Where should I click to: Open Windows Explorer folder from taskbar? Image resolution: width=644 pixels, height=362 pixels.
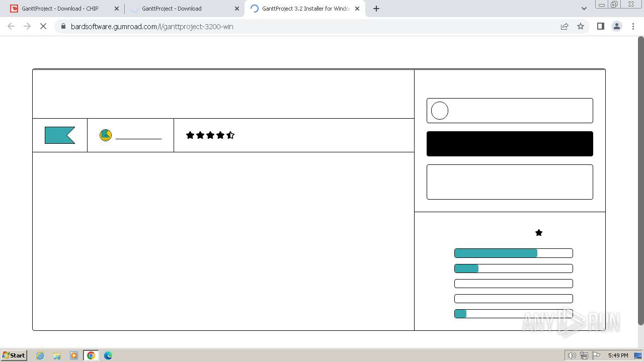57,355
